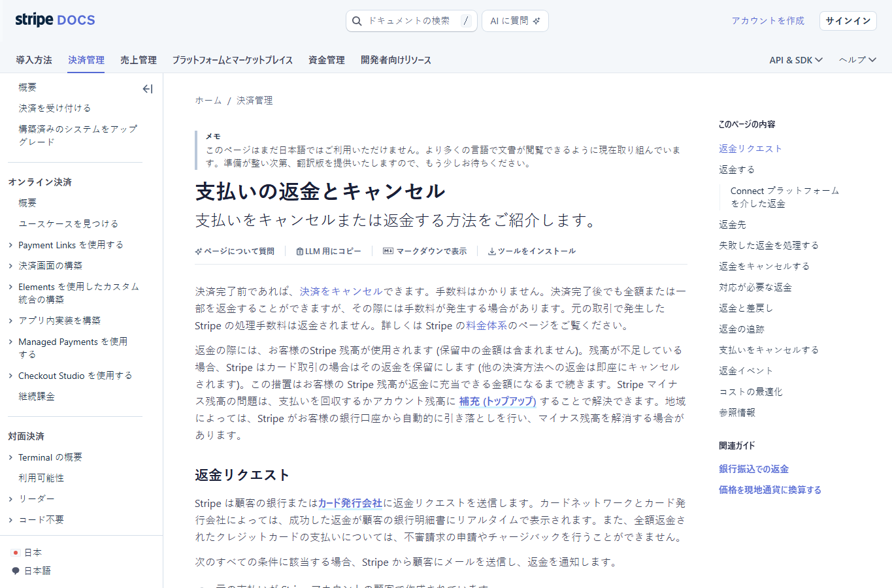Select the 導入方法 tab

click(34, 60)
